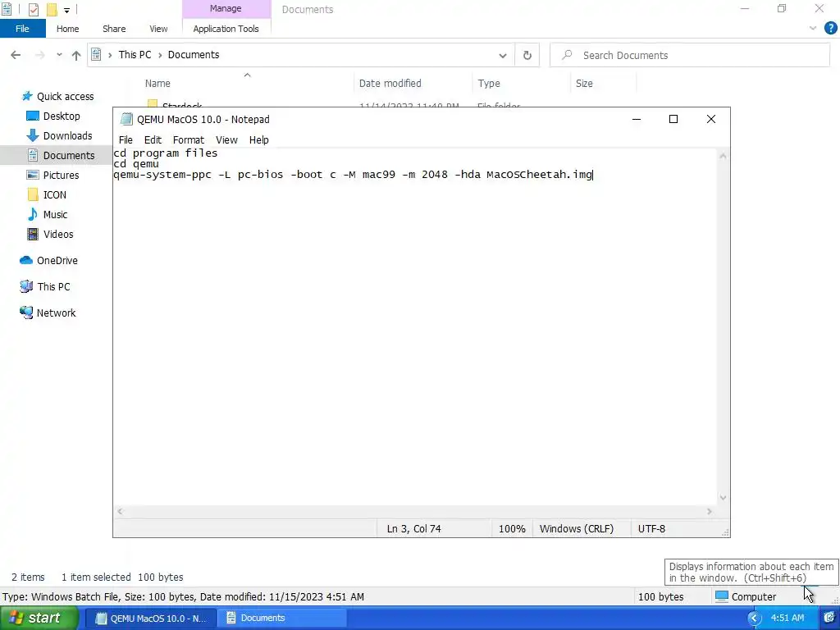Click the Network icon in the sidebar
Image resolution: width=840 pixels, height=630 pixels.
[x=25, y=313]
